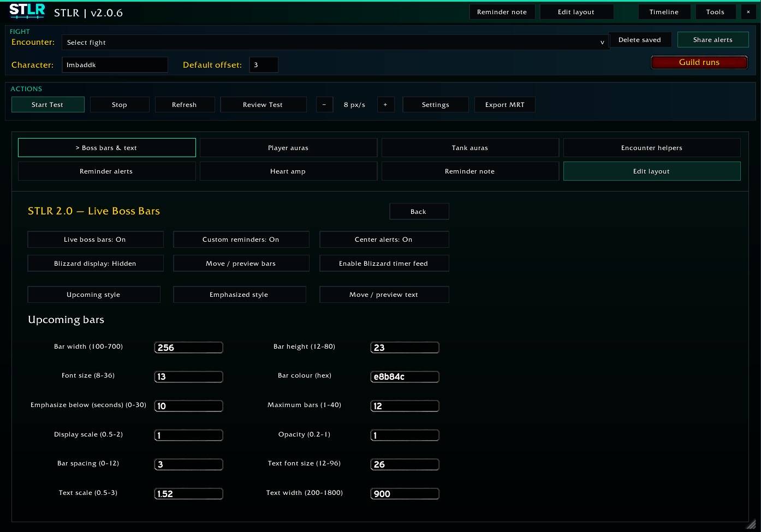
Task: Click the Bar width input field
Action: tap(188, 348)
